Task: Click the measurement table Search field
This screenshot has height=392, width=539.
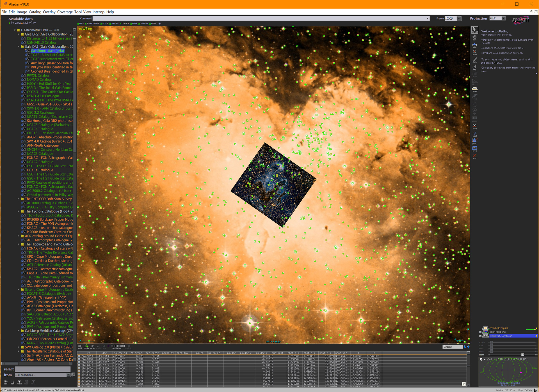Action: pyautogui.click(x=452, y=347)
